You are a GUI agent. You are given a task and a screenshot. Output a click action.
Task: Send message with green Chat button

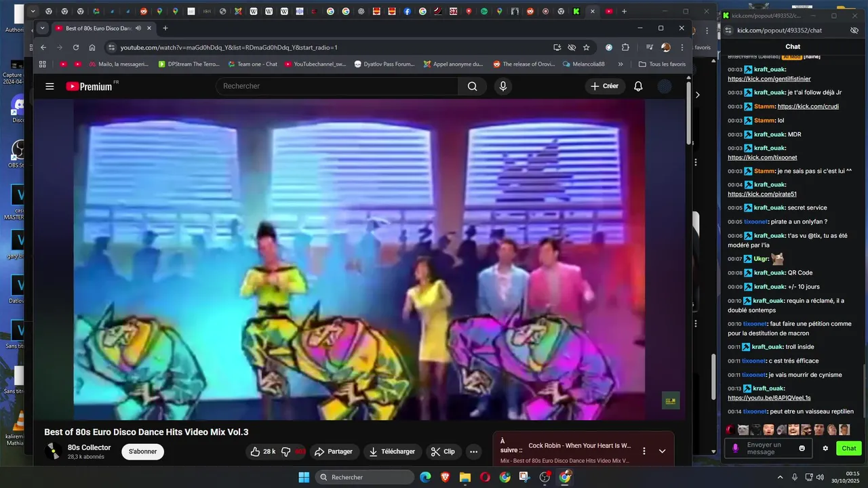pyautogui.click(x=849, y=448)
